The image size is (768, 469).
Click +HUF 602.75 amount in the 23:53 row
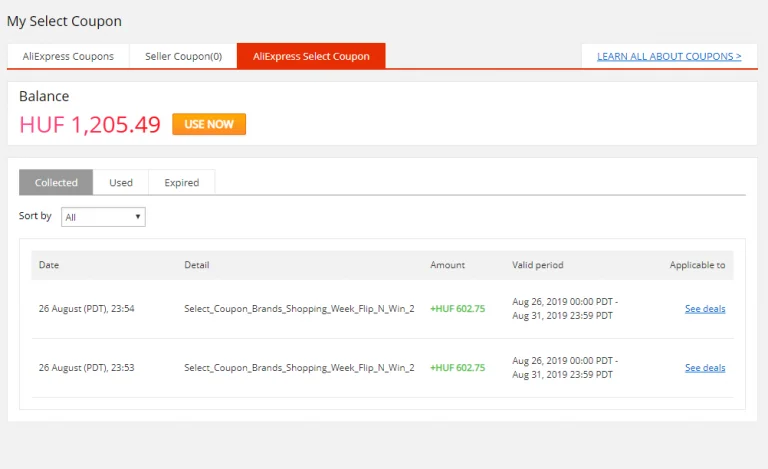(457, 368)
